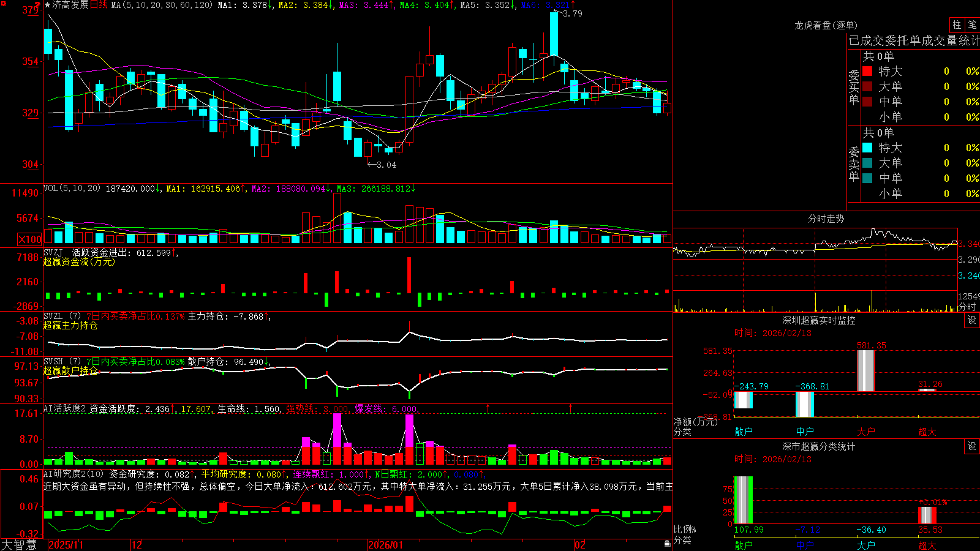Click the 时间: 2026/02/13 text in 实时监控
Viewport: 980px width, 551px height.
(x=773, y=333)
